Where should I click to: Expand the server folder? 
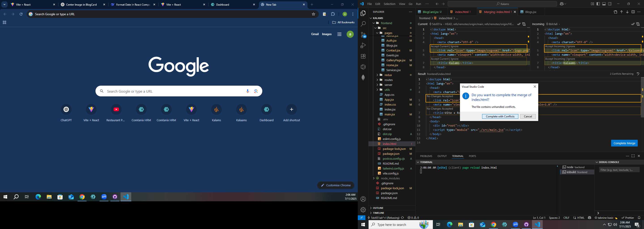377,85
